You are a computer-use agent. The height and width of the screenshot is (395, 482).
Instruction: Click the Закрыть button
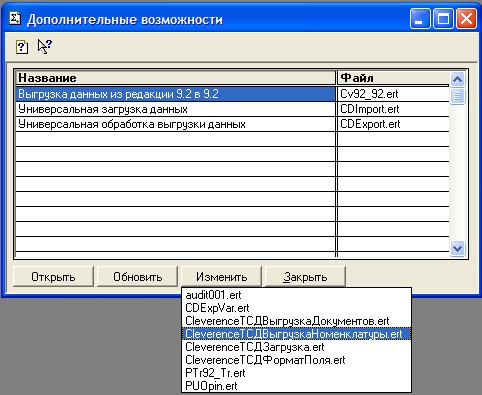coord(305,276)
